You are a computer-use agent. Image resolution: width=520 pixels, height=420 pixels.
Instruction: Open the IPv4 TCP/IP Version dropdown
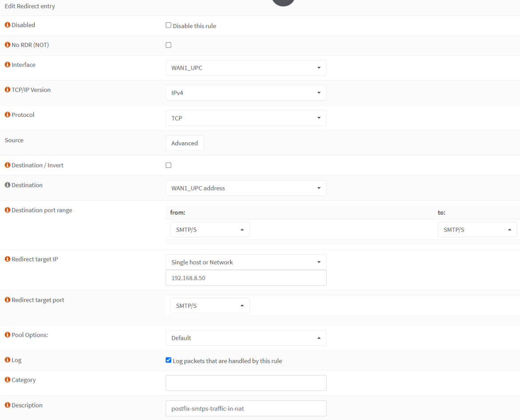tap(246, 92)
